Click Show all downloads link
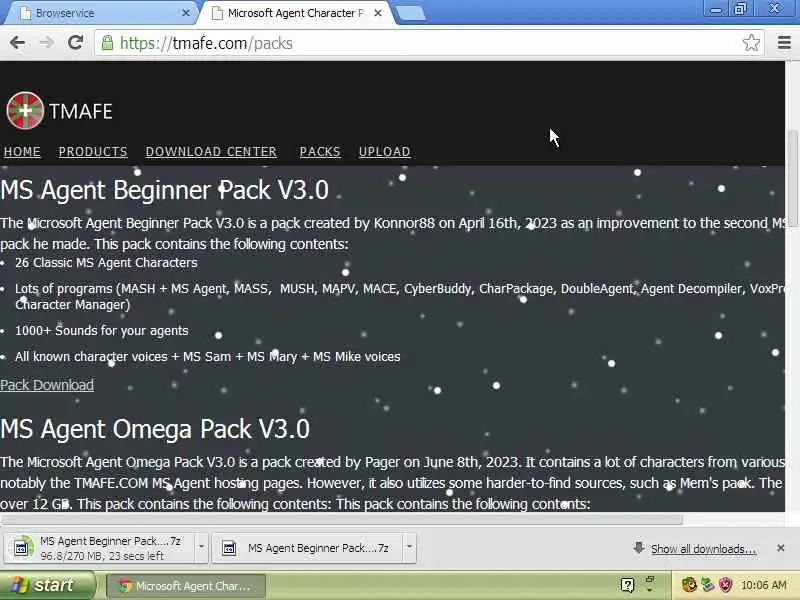This screenshot has height=600, width=800. pyautogui.click(x=703, y=549)
